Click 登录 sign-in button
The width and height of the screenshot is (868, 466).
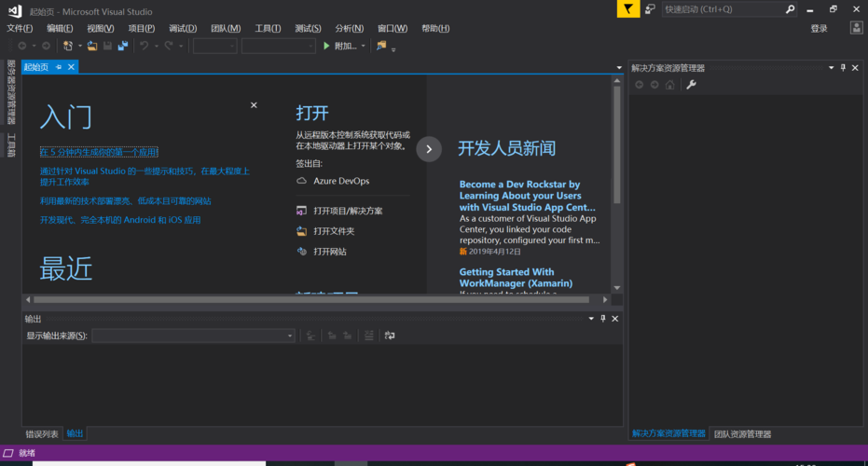[819, 29]
